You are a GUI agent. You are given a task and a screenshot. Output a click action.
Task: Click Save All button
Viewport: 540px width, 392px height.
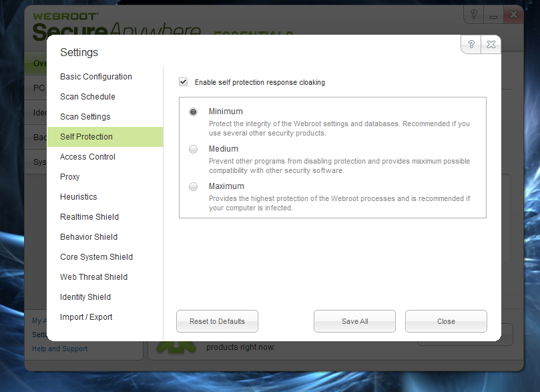(354, 321)
